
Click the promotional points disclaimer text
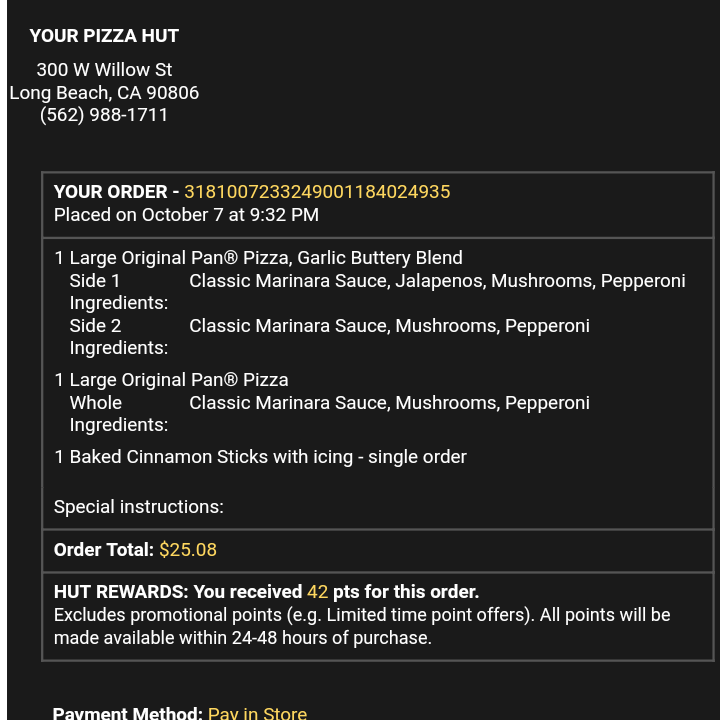(x=362, y=626)
